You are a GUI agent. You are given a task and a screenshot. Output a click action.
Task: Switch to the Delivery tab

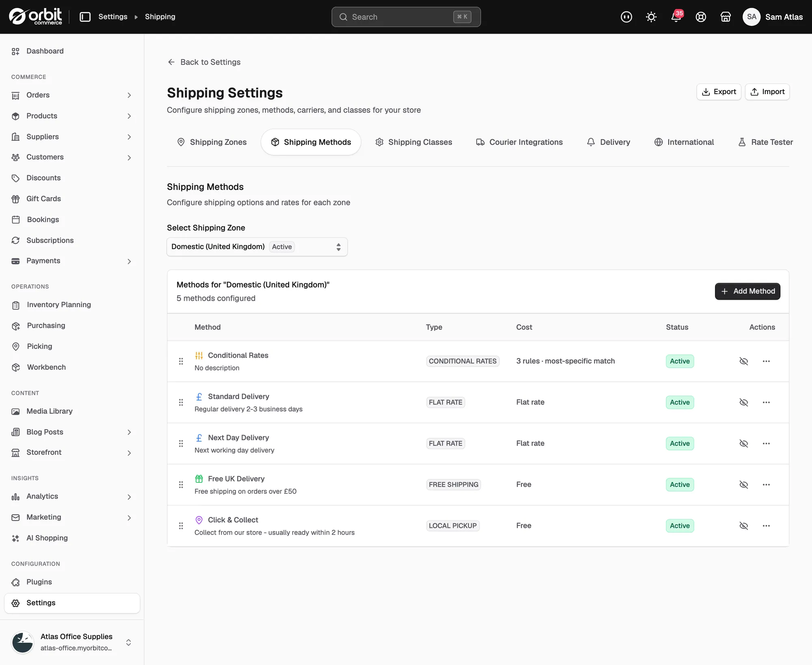tap(608, 142)
